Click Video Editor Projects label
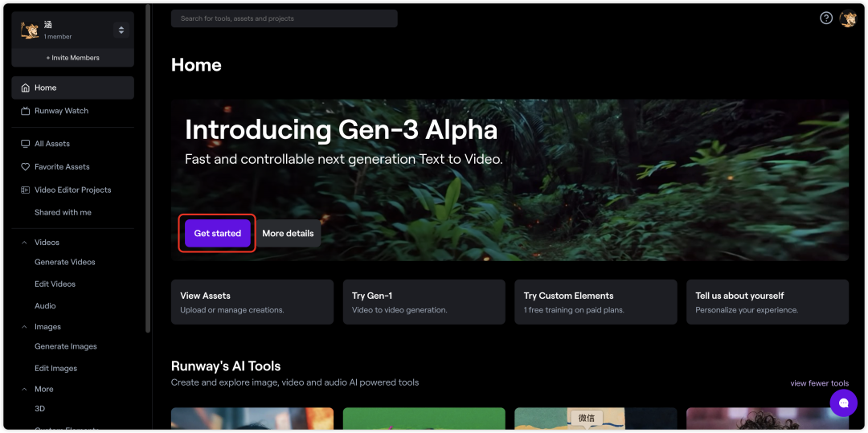868x433 pixels. tap(73, 190)
